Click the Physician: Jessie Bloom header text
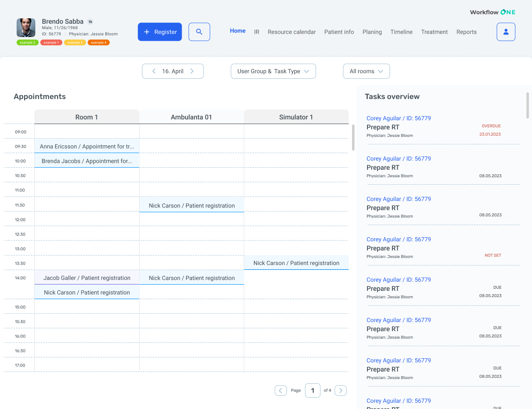Image resolution: width=532 pixels, height=409 pixels. (93, 34)
